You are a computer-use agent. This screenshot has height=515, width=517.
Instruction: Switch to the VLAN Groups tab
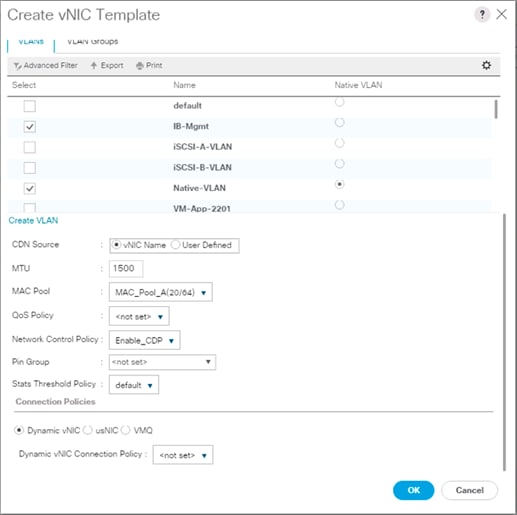(93, 42)
